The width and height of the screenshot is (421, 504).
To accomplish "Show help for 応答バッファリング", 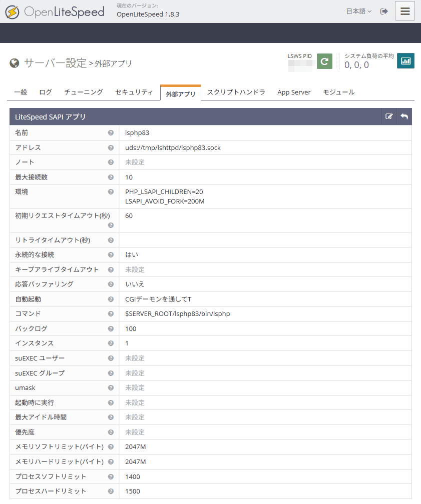I will pyautogui.click(x=111, y=284).
